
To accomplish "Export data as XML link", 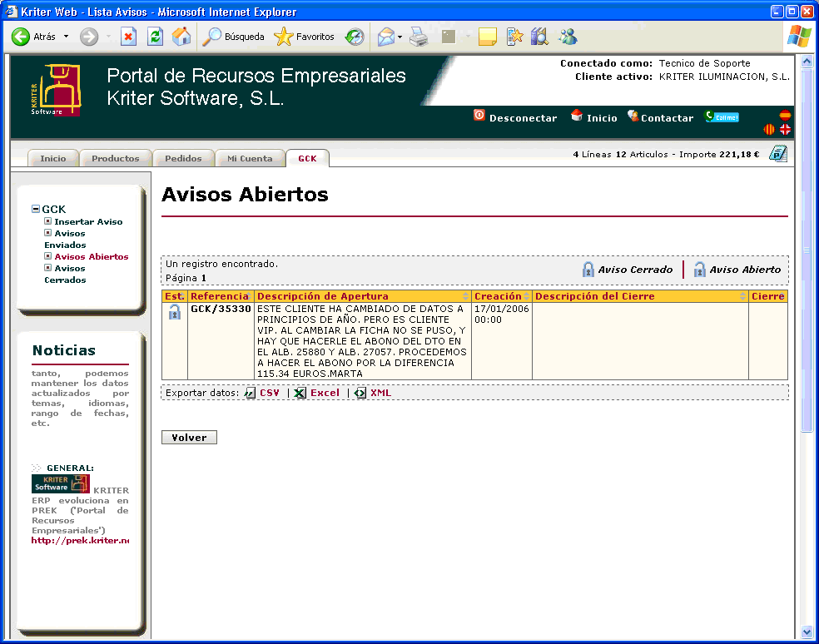I will 380,393.
